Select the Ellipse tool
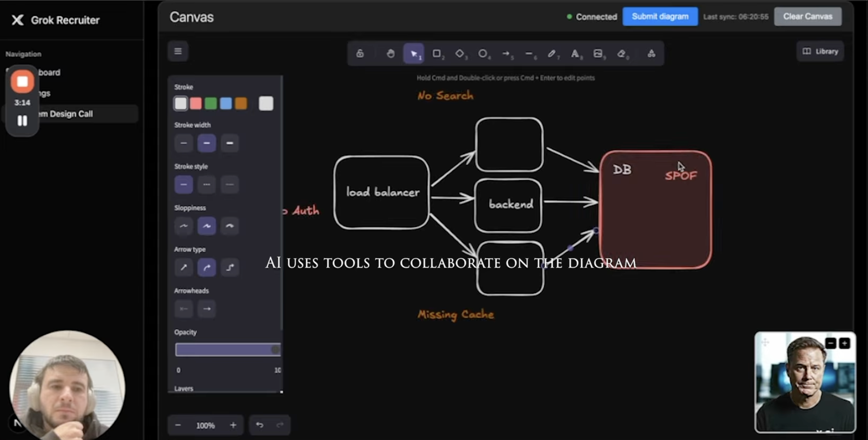868x440 pixels. click(483, 54)
